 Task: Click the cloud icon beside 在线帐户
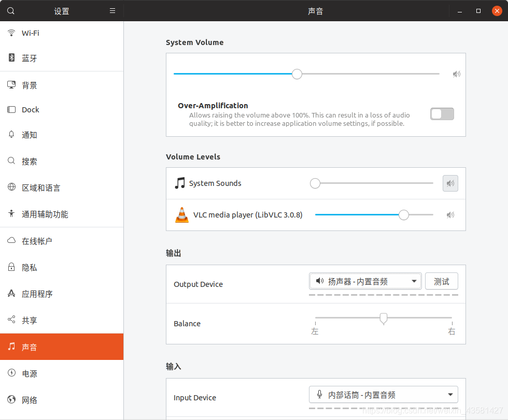pos(11,240)
